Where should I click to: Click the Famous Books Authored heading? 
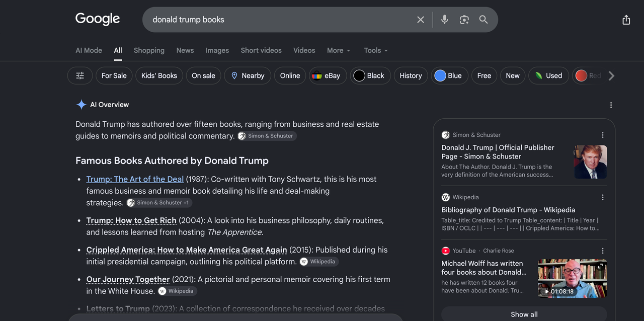[172, 160]
